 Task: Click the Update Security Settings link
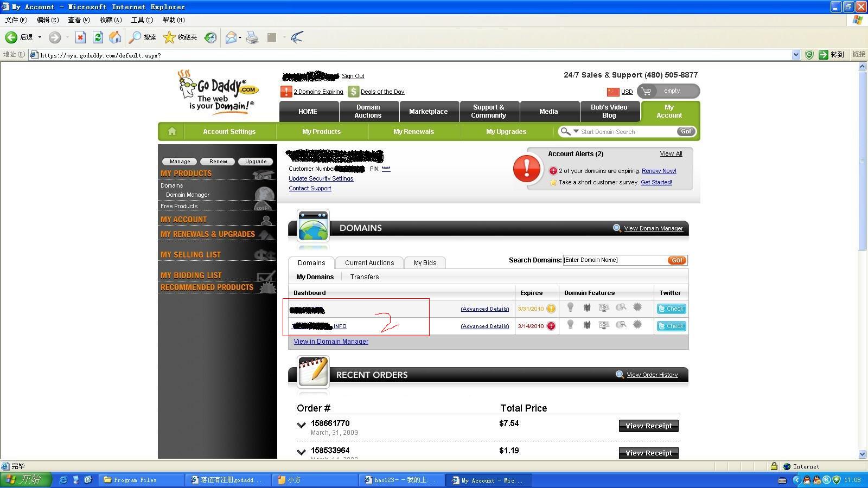321,178
